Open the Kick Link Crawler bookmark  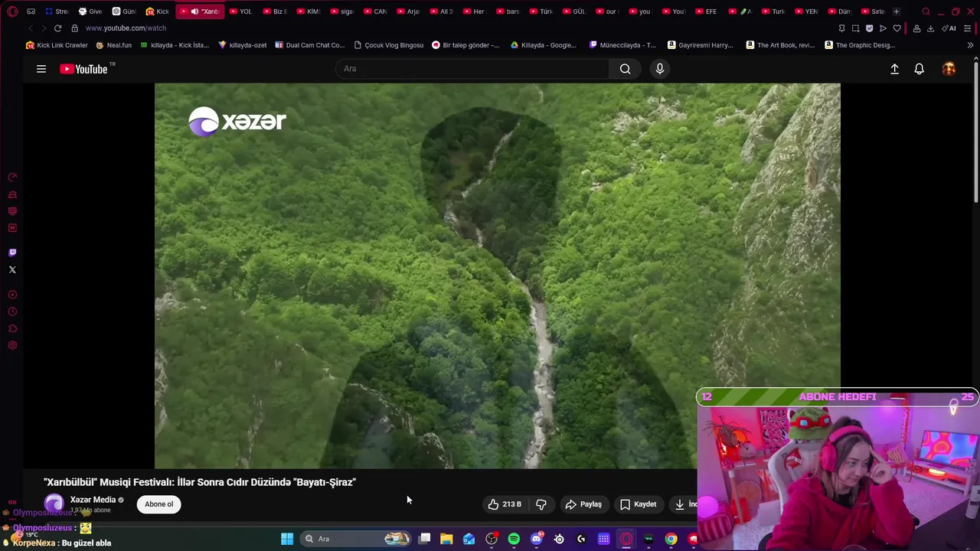pyautogui.click(x=57, y=45)
